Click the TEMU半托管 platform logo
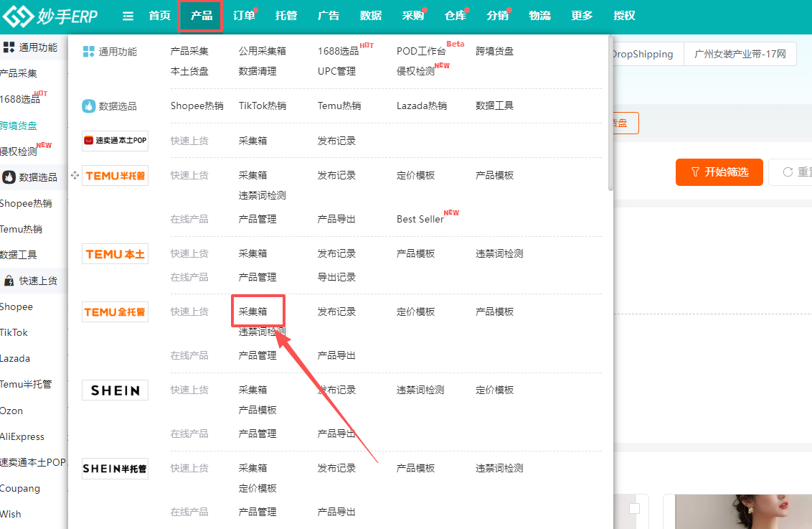812x529 pixels. [115, 175]
